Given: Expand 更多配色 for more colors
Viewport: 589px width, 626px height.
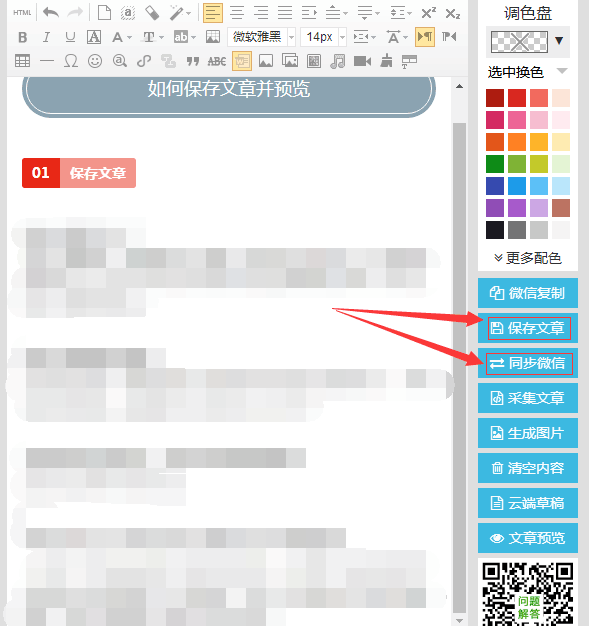Looking at the screenshot, I should coord(528,258).
